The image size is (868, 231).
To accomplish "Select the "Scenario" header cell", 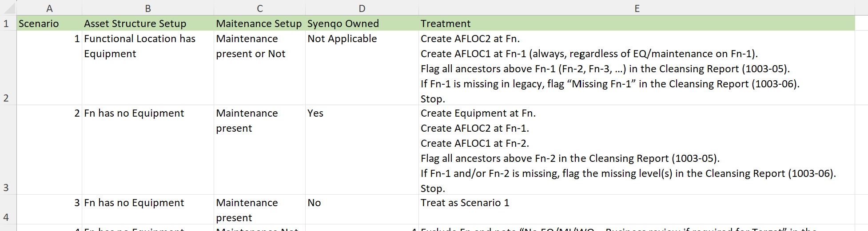I will point(49,23).
